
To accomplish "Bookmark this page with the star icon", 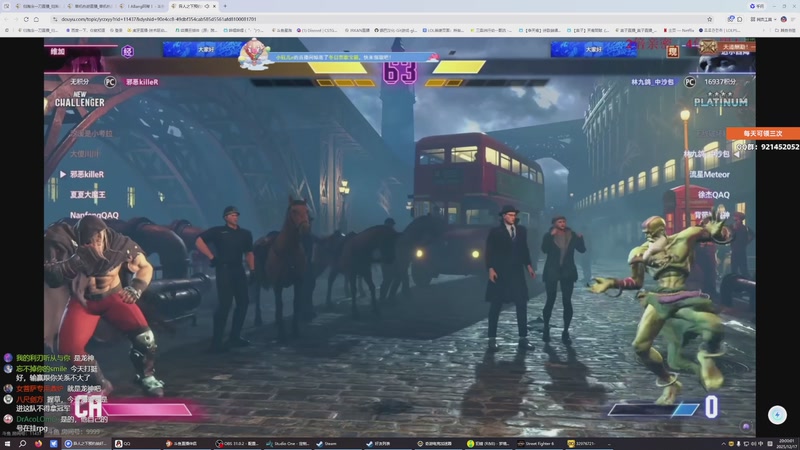I will 709,19.
